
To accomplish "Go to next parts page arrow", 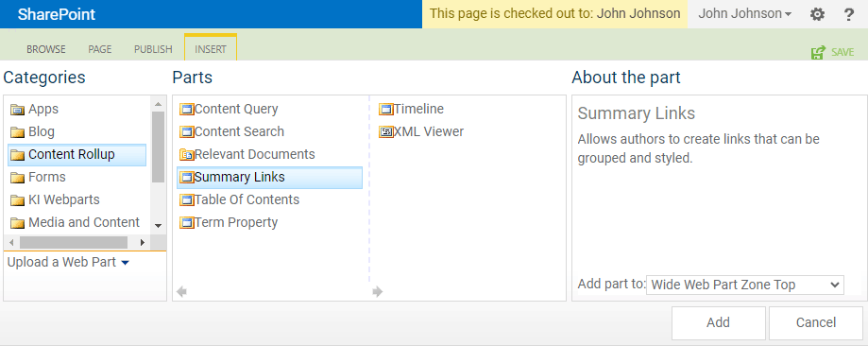I will pyautogui.click(x=378, y=292).
